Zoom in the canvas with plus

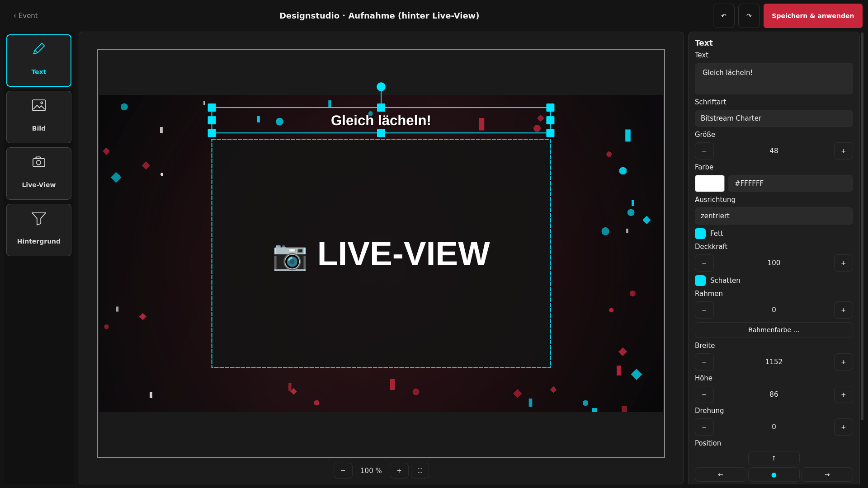click(x=399, y=471)
